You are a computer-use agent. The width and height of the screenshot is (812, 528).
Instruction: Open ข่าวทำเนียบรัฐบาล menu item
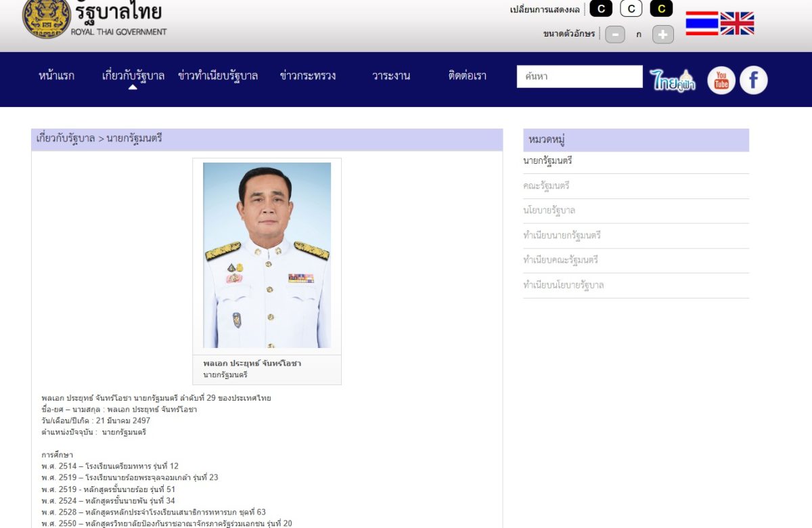[218, 76]
